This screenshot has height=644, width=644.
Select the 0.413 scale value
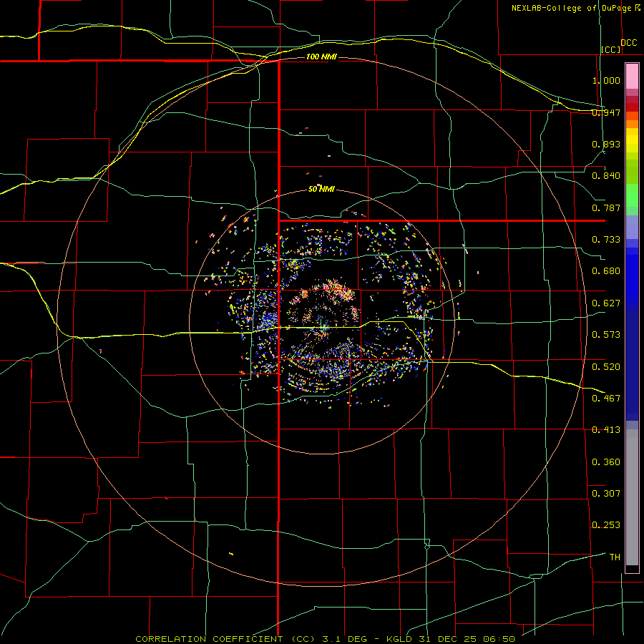coord(606,430)
